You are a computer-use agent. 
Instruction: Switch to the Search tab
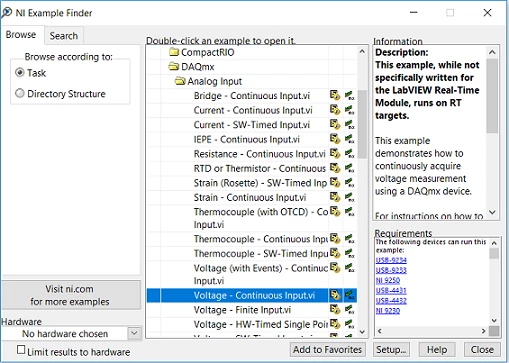click(64, 36)
